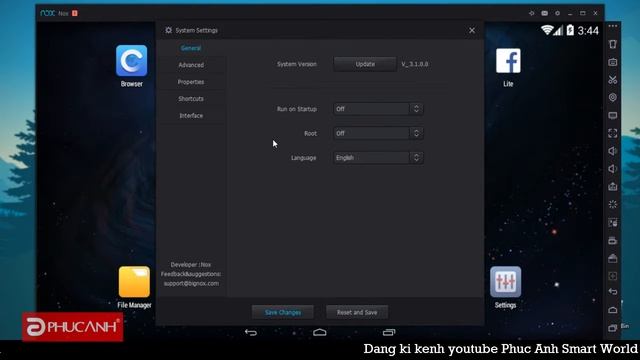Tap the Android Back navigation button
Image resolution: width=640 pixels, height=360 pixels.
coord(251,333)
